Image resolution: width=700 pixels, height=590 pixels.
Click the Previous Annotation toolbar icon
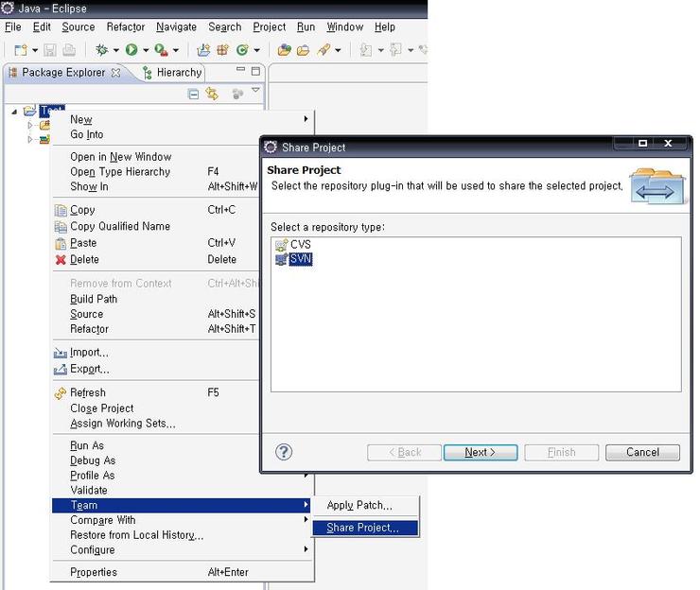395,50
